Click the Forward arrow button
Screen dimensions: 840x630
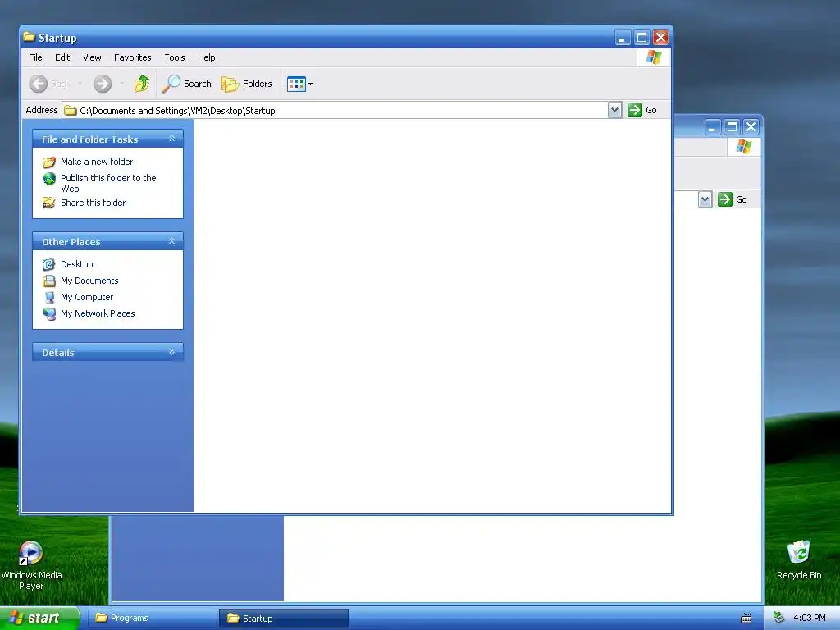pos(103,84)
